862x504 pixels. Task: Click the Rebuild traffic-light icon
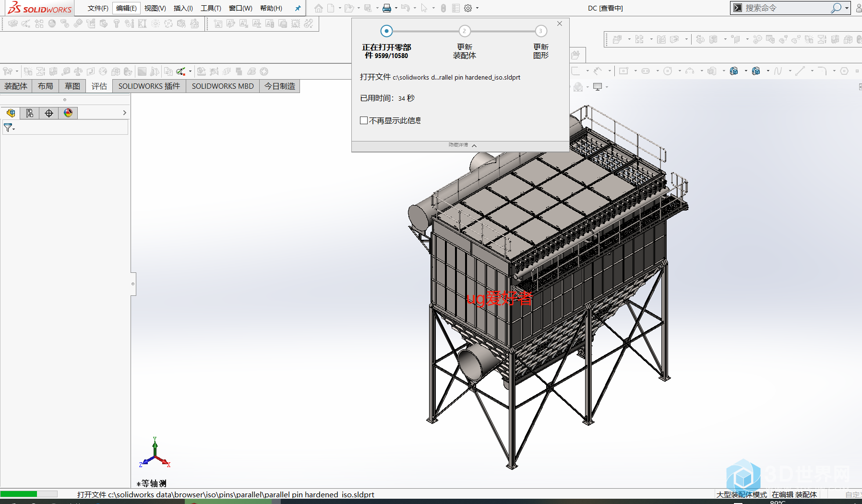pyautogui.click(x=443, y=8)
